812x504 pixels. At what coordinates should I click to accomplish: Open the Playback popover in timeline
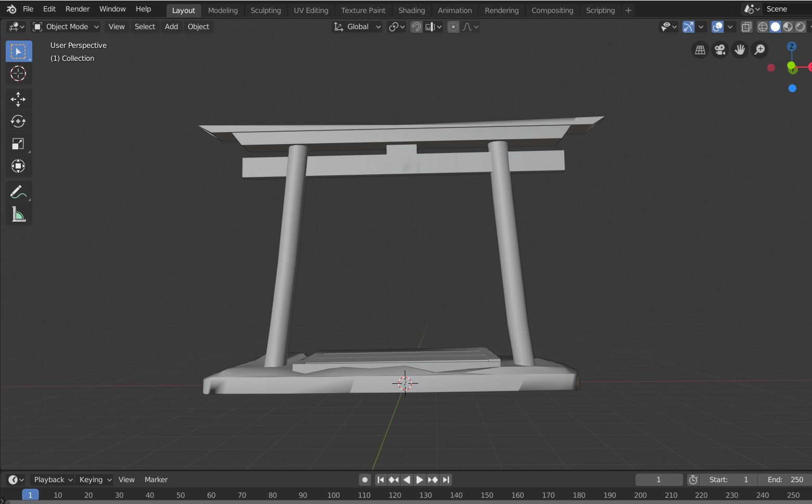[x=53, y=480]
